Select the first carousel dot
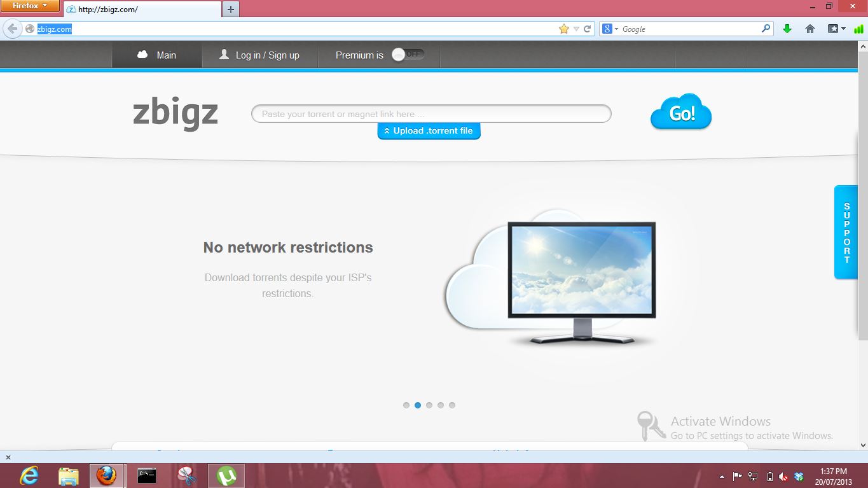 pyautogui.click(x=406, y=405)
